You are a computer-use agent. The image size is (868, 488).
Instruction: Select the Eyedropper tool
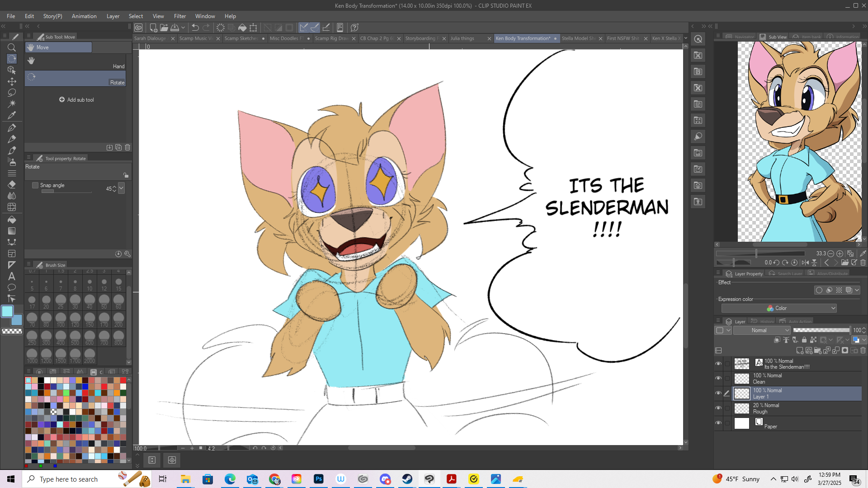(x=12, y=115)
